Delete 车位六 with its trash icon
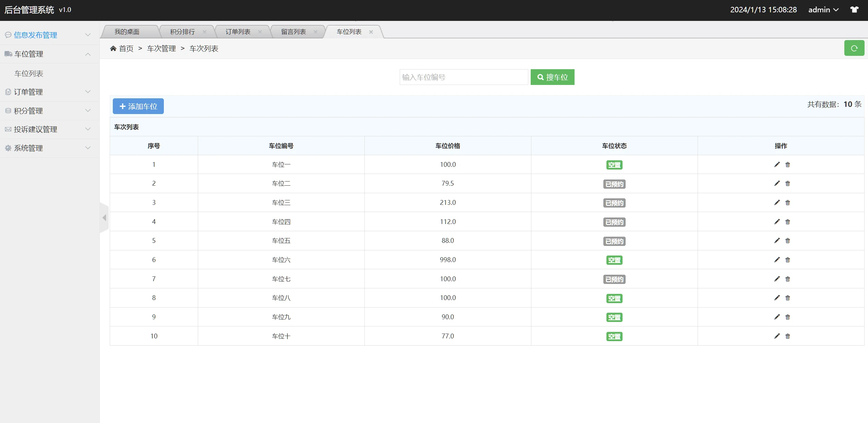868x423 pixels. 788,260
